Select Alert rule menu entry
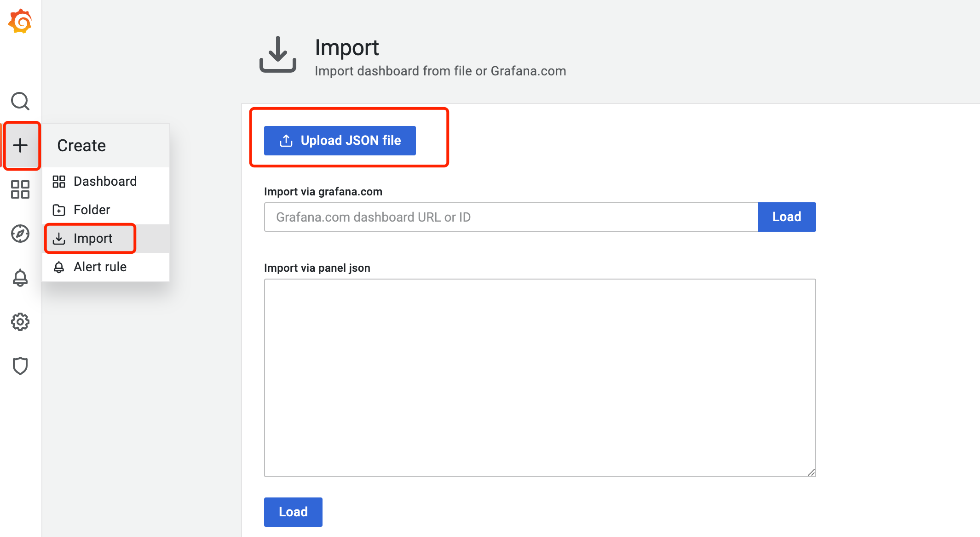 click(x=100, y=267)
